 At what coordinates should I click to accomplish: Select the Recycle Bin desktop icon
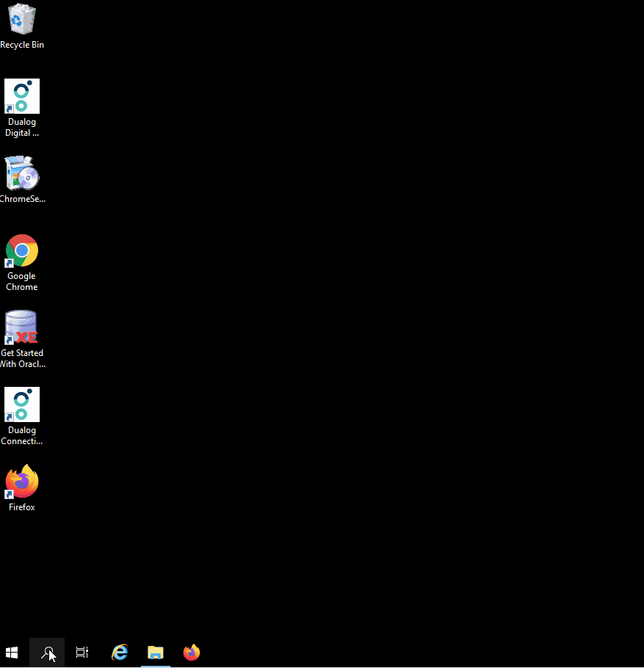(22, 19)
